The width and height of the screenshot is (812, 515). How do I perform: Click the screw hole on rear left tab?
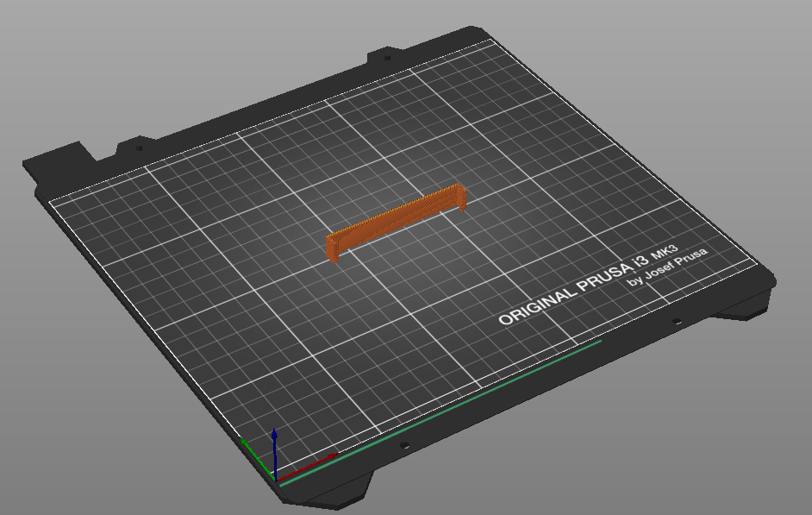click(x=140, y=147)
